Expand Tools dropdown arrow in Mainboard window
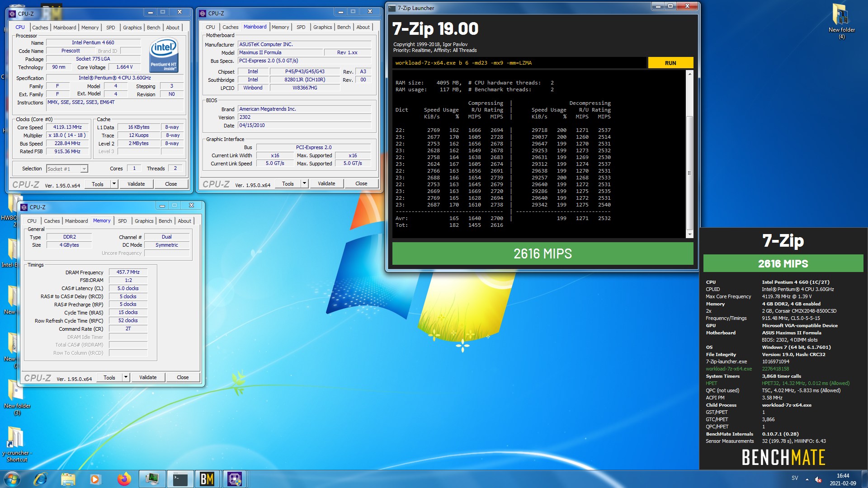Viewport: 868px width, 488px height. tap(304, 183)
